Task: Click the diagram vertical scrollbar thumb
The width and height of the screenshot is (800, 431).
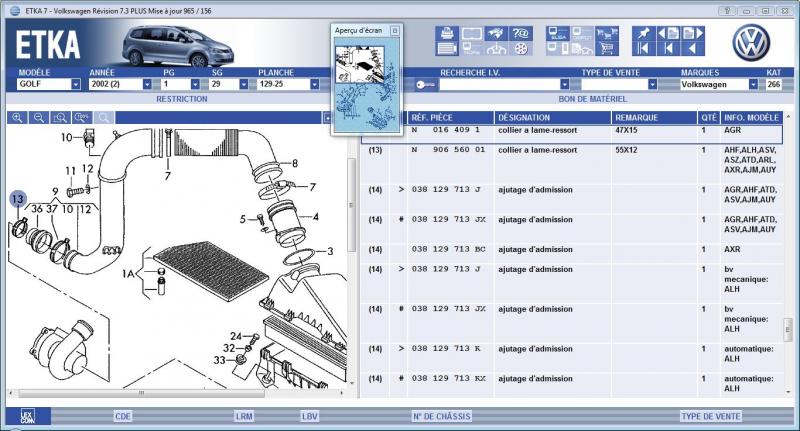Action: [x=351, y=205]
